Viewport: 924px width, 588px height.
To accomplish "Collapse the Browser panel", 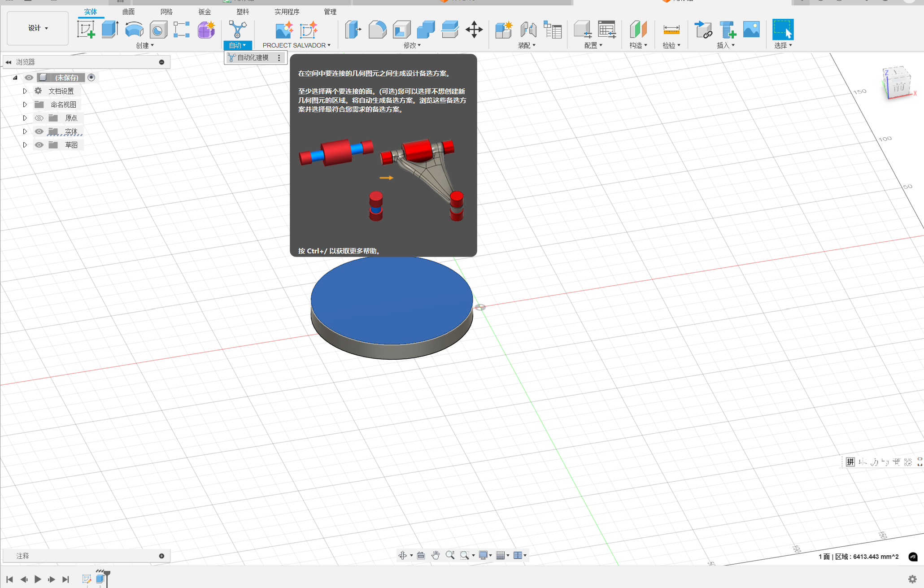I will pos(9,62).
